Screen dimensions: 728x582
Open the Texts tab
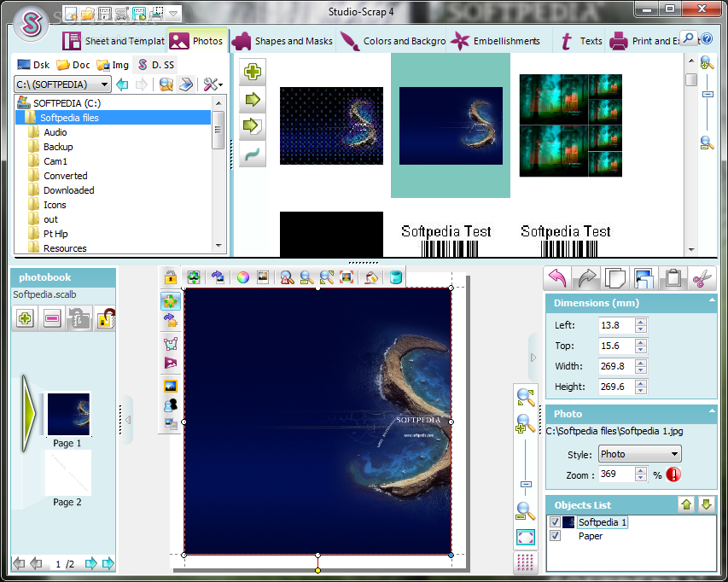click(x=580, y=41)
